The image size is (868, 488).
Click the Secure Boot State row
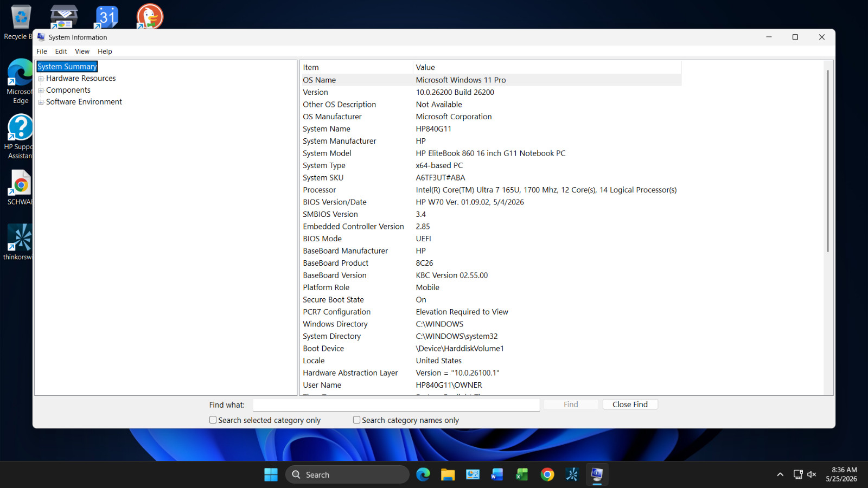pos(490,299)
